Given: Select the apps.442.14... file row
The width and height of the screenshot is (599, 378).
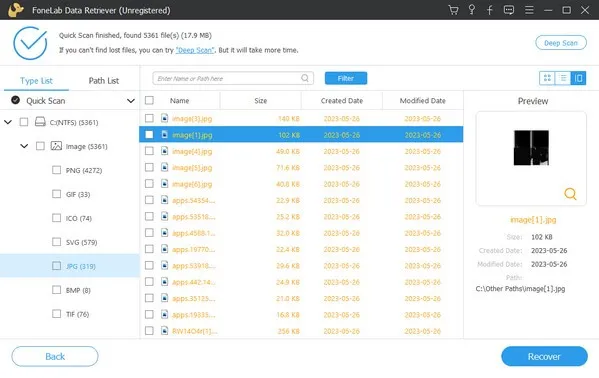Looking at the screenshot, I should 301,282.
